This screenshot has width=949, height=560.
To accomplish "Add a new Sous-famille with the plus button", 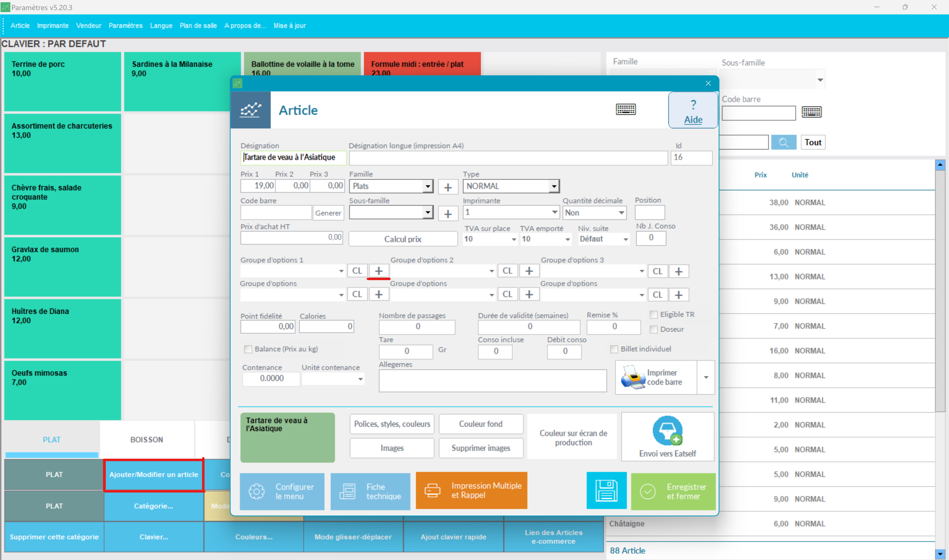I will pyautogui.click(x=448, y=214).
